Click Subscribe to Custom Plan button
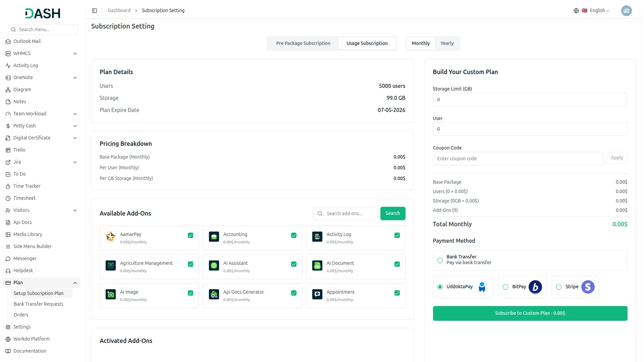Image resolution: width=644 pixels, height=362 pixels. (530, 313)
